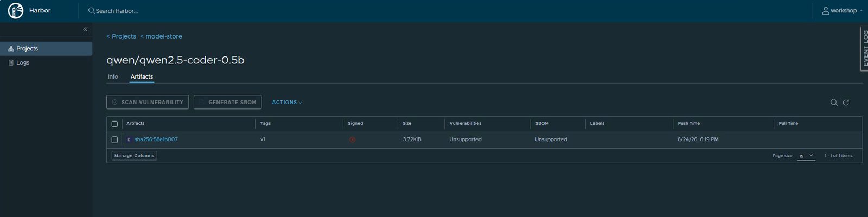The width and height of the screenshot is (868, 217).
Task: Click the Vulnerabilities column header
Action: pyautogui.click(x=465, y=123)
